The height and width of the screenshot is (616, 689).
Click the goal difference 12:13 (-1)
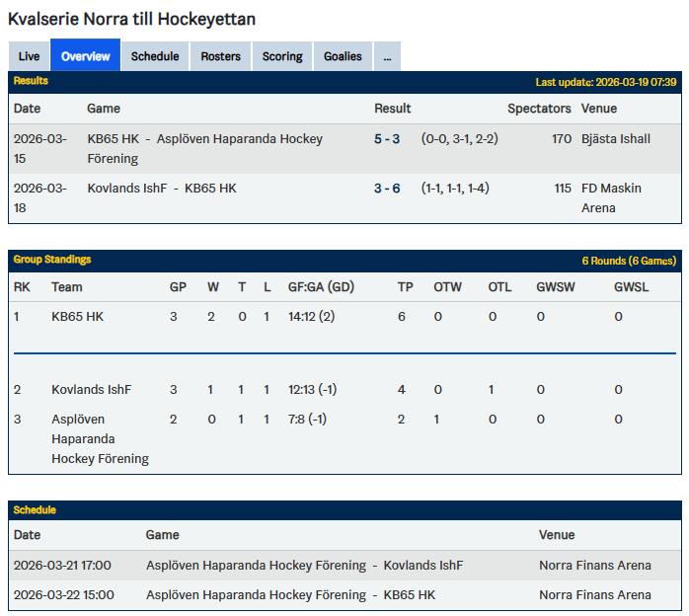click(313, 390)
